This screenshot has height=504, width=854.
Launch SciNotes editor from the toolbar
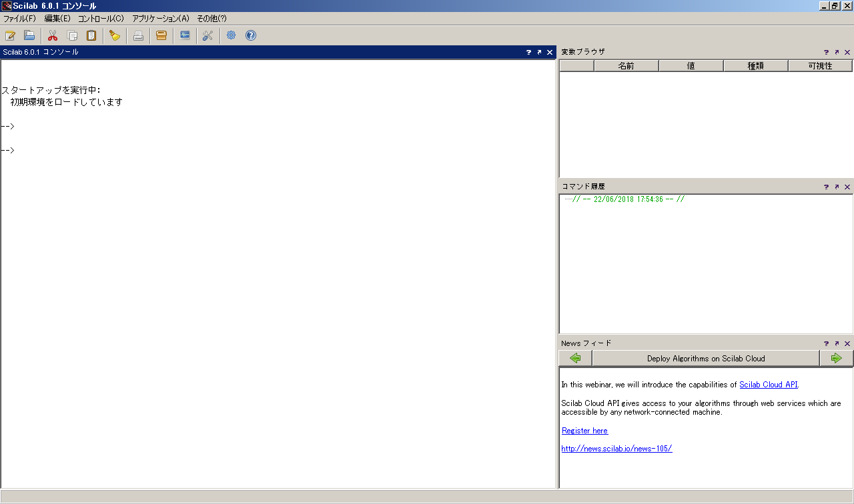(10, 35)
